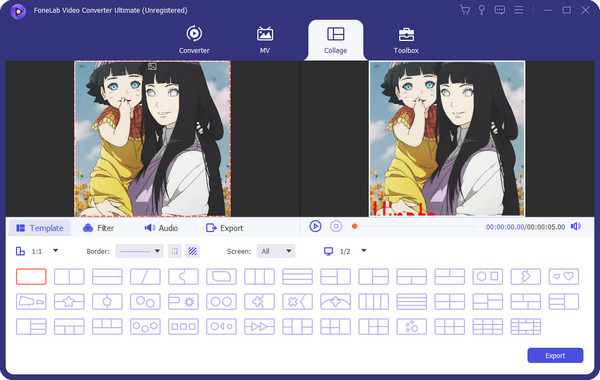The width and height of the screenshot is (600, 380).
Task: Select the two vertical halves template
Action: click(69, 276)
